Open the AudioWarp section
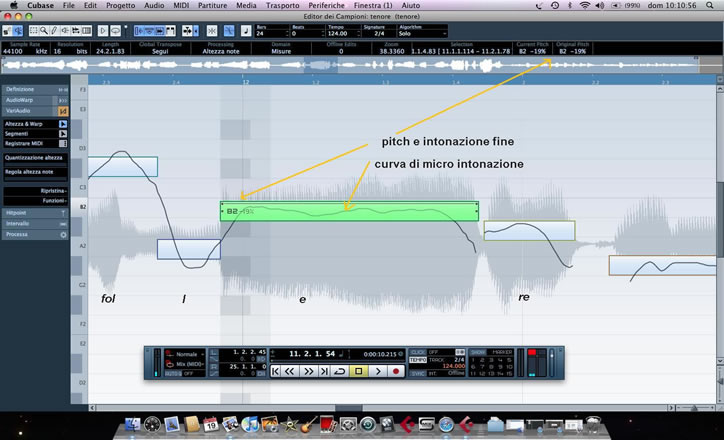Image resolution: width=724 pixels, height=440 pixels. 35,100
